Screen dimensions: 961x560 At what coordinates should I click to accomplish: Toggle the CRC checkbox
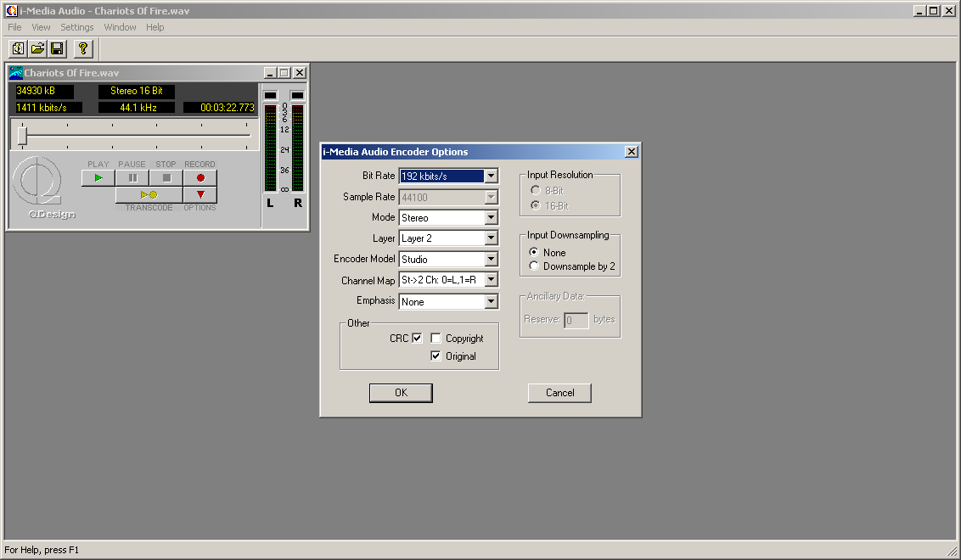[417, 339]
